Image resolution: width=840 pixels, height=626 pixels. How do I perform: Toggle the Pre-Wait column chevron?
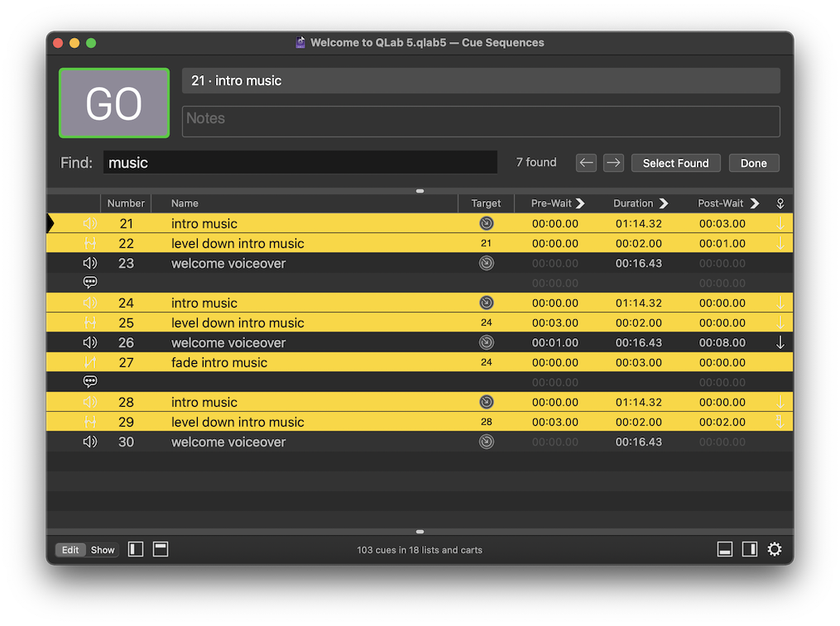[x=580, y=203]
